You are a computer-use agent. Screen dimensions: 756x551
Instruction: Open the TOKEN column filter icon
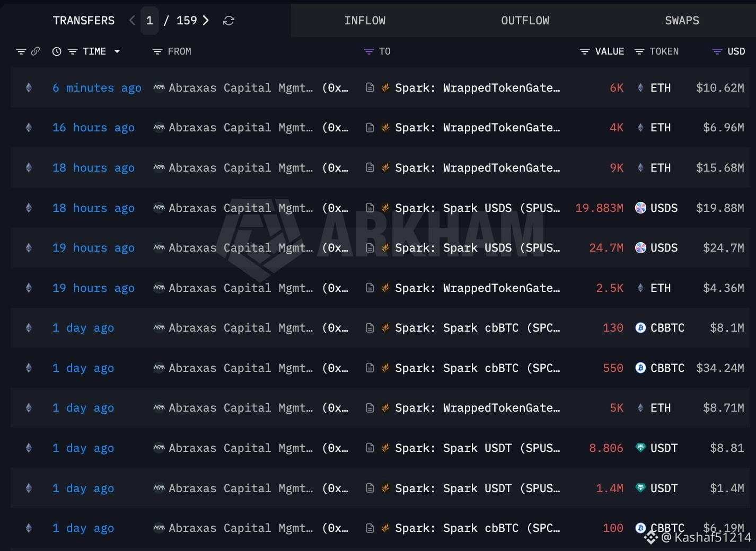coord(639,51)
